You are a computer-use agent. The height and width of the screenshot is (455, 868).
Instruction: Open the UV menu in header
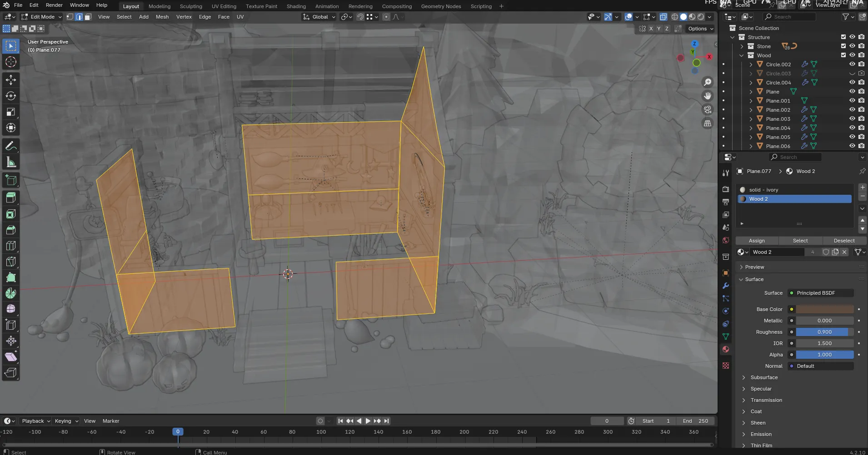coord(240,17)
